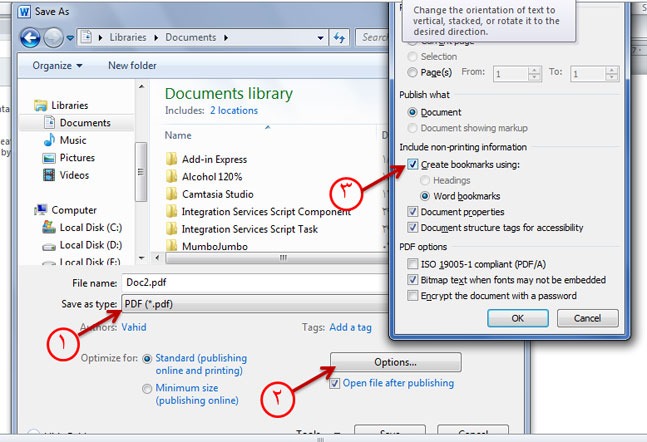Image resolution: width=647 pixels, height=442 pixels.
Task: Select Libraries in the navigation pane
Action: [69, 106]
